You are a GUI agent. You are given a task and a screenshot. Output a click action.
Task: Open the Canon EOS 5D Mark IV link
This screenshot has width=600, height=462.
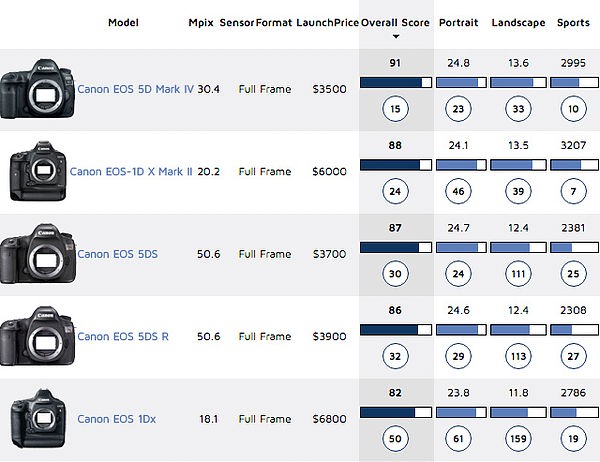click(x=135, y=89)
